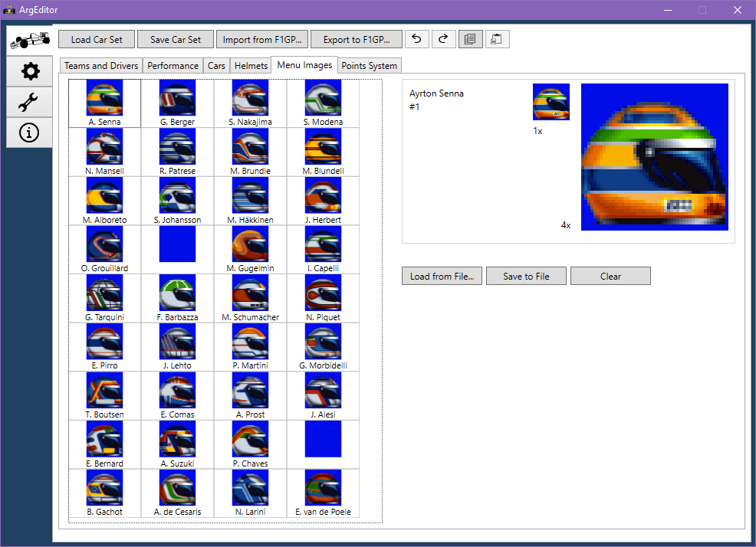Select E. Bernard helmet image
Viewport: 756px width, 547px height.
(104, 438)
